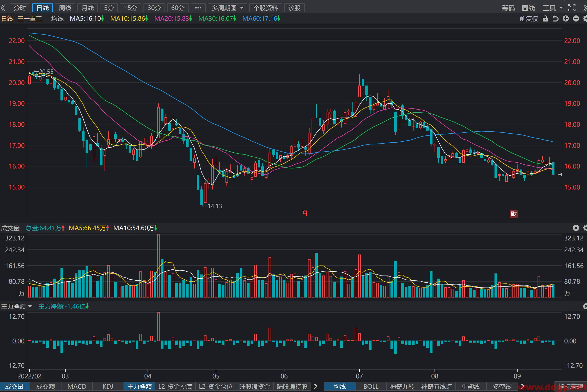Switch to 60分 period view
The image size is (587, 392).
coord(178,8)
